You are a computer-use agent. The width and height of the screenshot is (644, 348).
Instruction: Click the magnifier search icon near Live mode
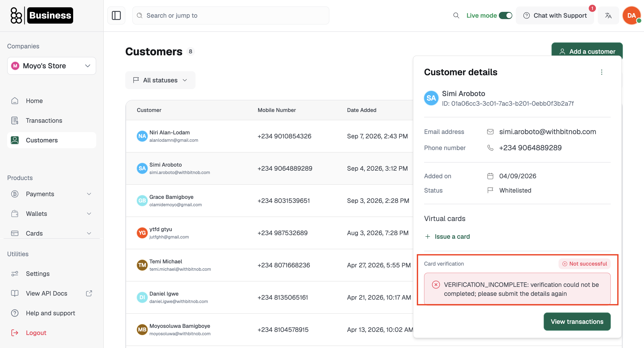coord(456,15)
